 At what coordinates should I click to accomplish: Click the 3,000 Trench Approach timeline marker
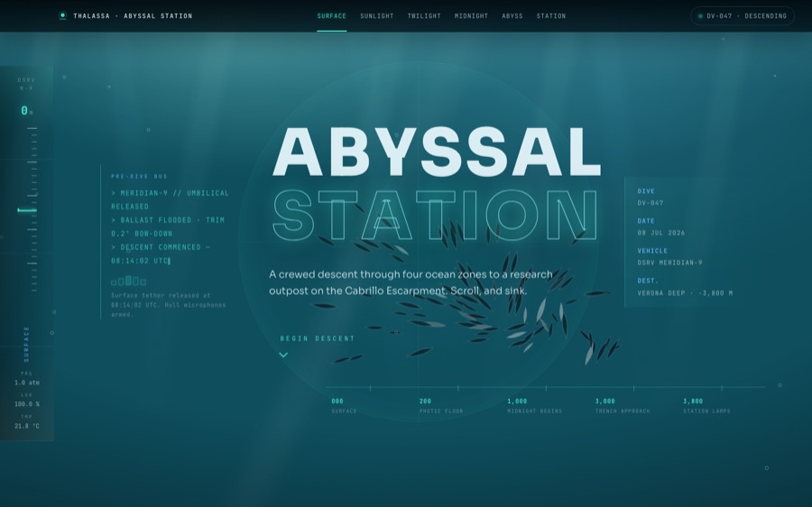pos(623,405)
